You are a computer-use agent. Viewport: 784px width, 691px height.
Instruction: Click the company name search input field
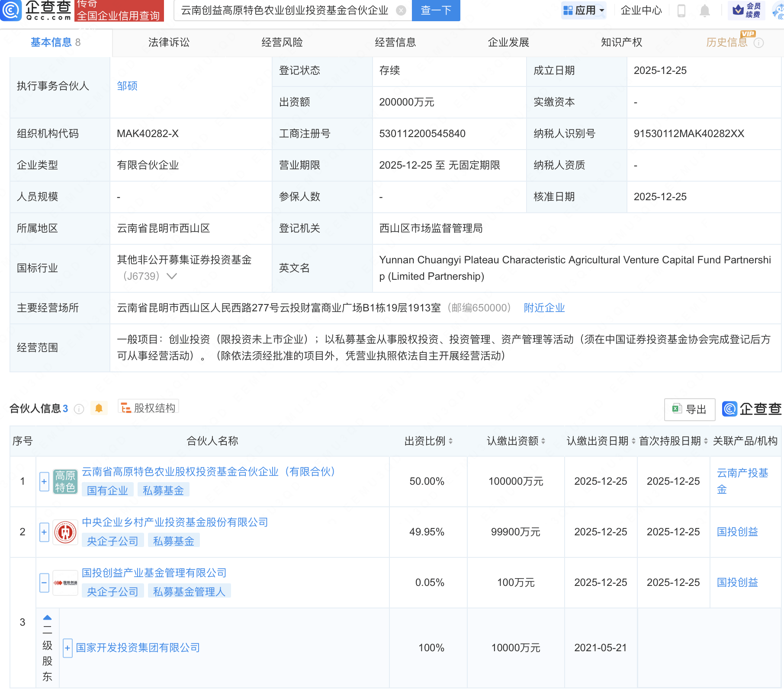click(x=285, y=10)
